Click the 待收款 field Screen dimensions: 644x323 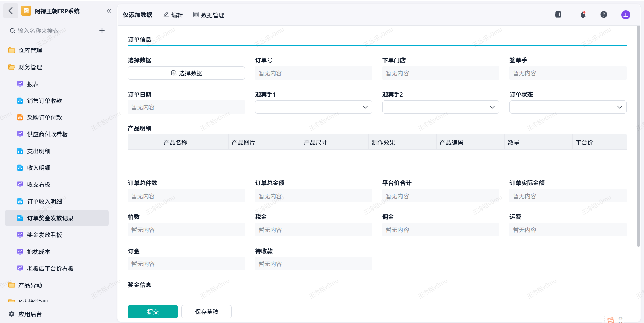point(313,264)
